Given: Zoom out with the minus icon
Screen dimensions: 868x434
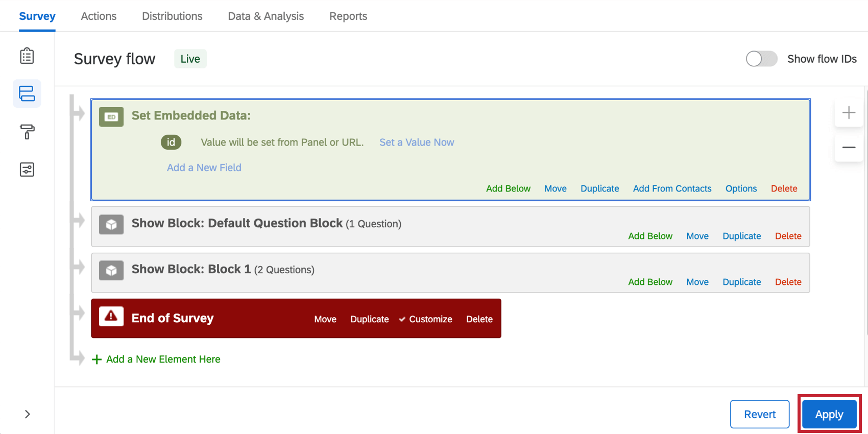Looking at the screenshot, I should [849, 148].
